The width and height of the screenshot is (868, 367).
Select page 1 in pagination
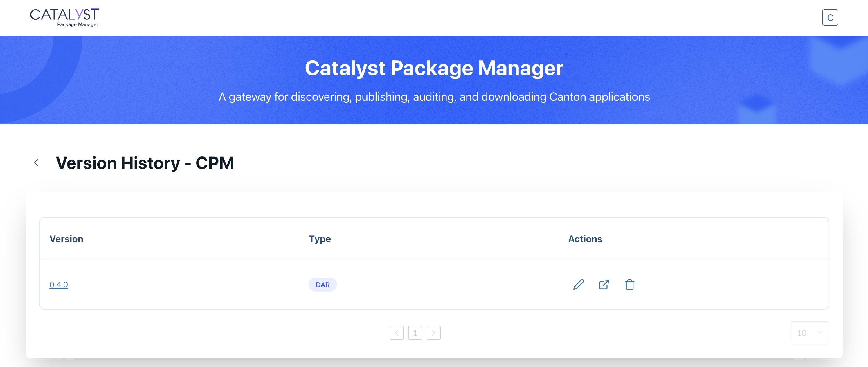(x=415, y=333)
